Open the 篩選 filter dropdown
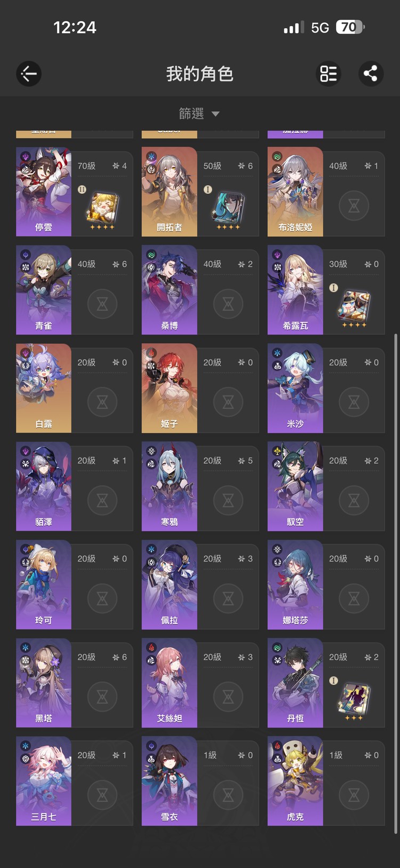Viewport: 400px width, 868px height. click(199, 114)
